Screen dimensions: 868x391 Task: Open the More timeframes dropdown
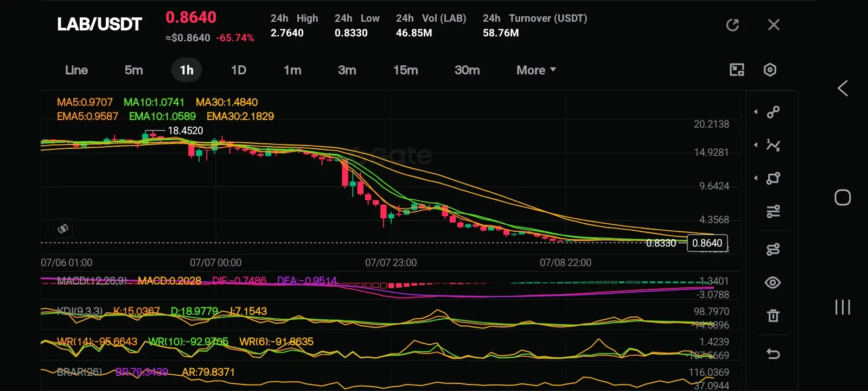536,70
